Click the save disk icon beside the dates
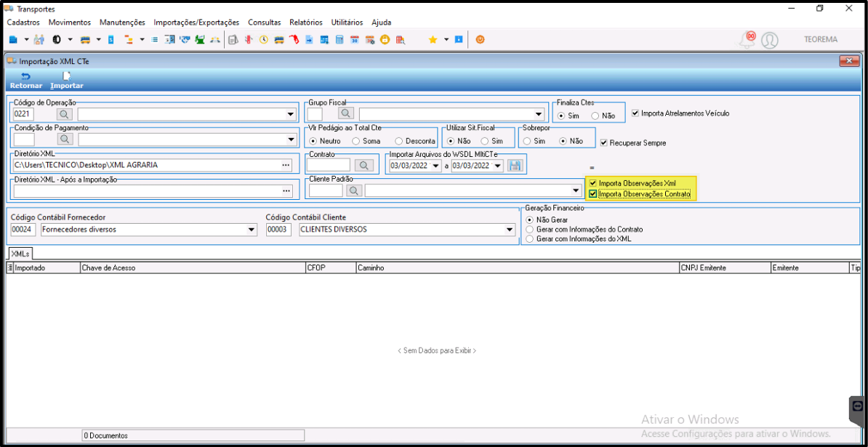This screenshot has width=868, height=447. pyautogui.click(x=515, y=166)
